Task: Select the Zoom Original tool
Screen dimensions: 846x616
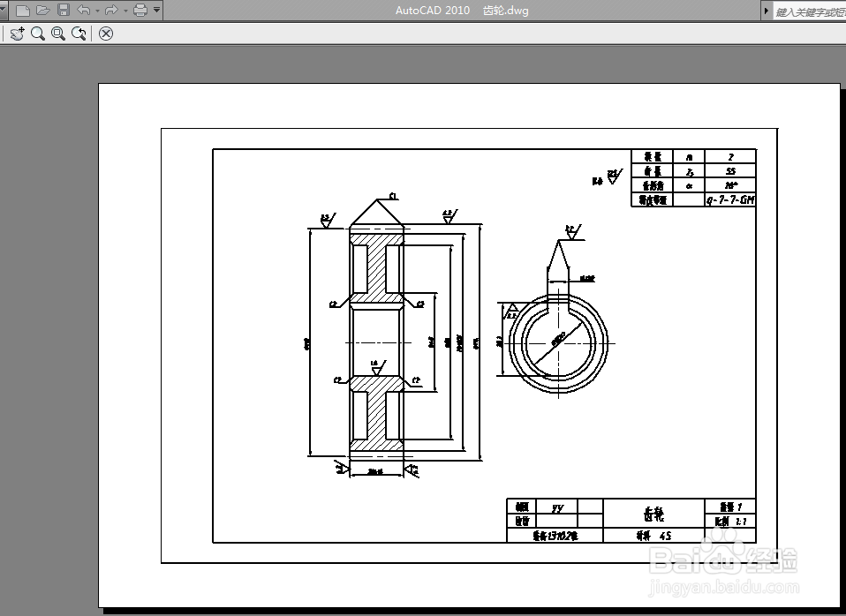Action: 79,34
